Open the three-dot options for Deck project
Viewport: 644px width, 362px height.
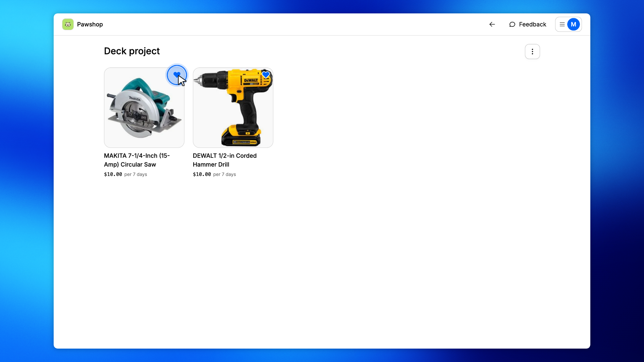532,52
